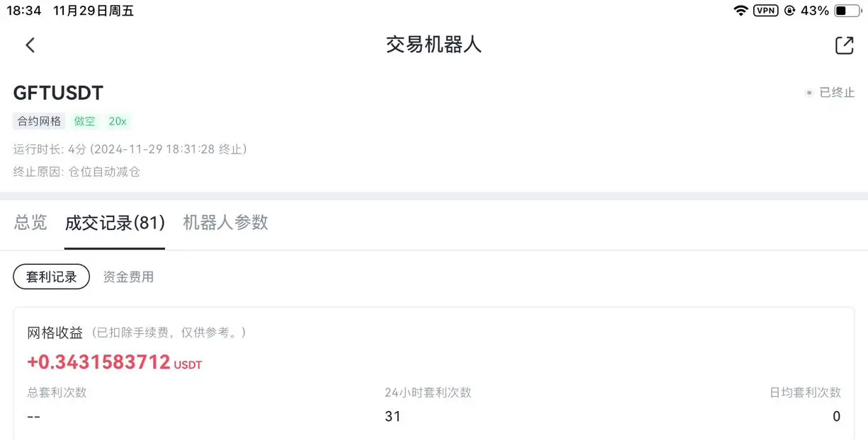The image size is (868, 440).
Task: Tap the 合约网格 tag
Action: 39,121
